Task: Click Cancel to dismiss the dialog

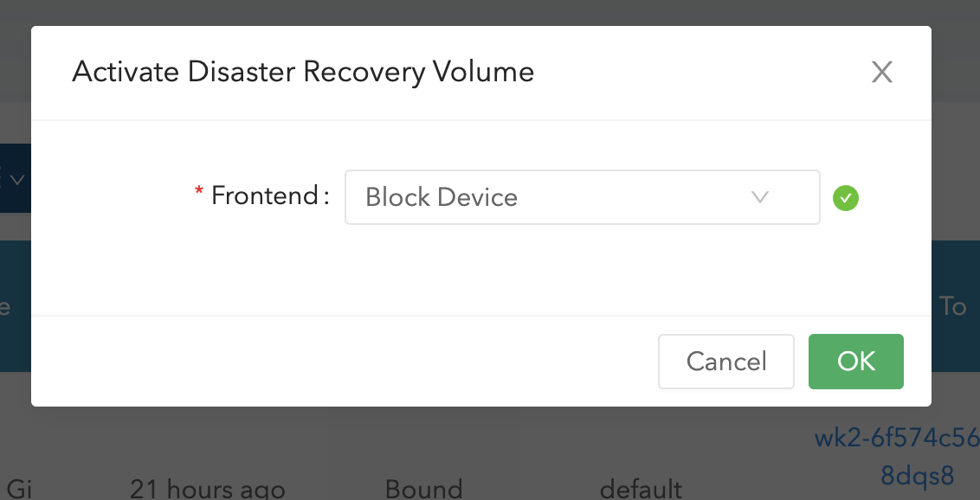Action: pyautogui.click(x=725, y=362)
